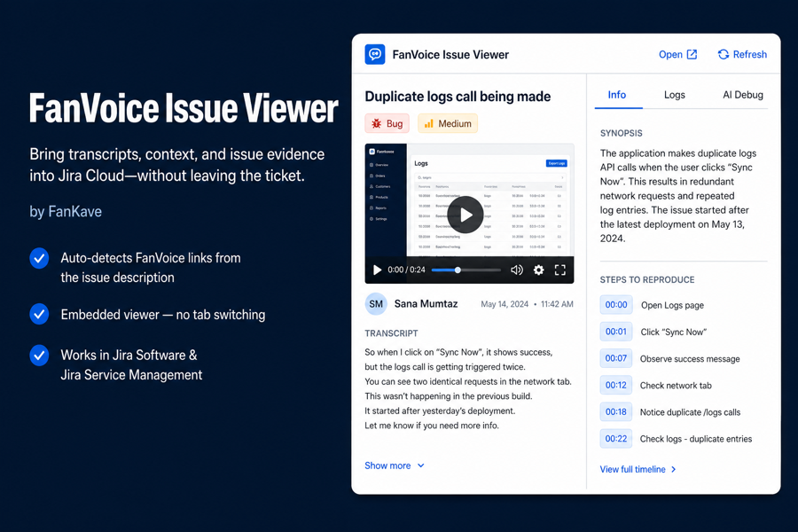Click the '11:42 AM' time text
Viewport: 798px width, 532px height.
(x=557, y=304)
